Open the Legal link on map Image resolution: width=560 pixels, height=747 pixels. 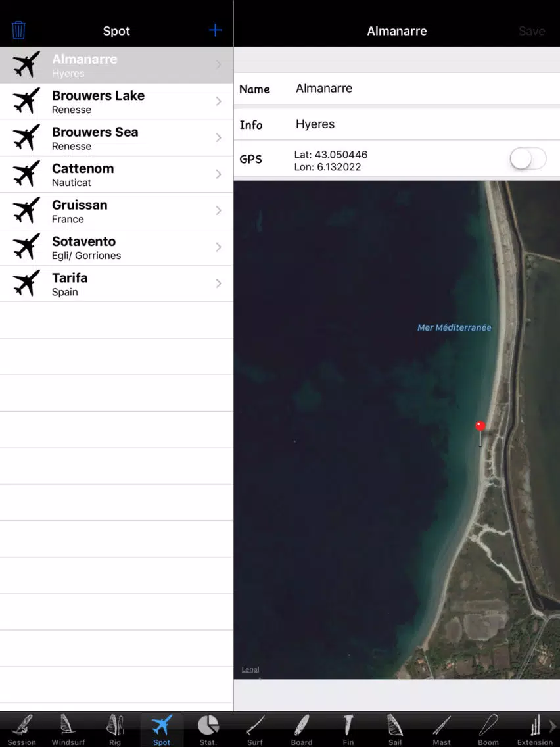(x=250, y=669)
